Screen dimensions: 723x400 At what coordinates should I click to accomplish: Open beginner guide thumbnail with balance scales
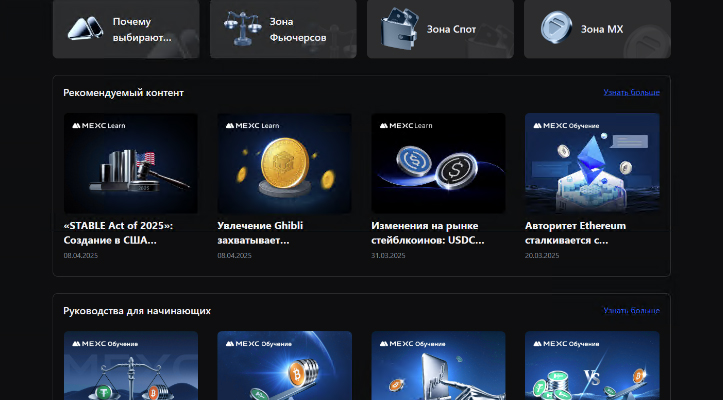point(131,365)
